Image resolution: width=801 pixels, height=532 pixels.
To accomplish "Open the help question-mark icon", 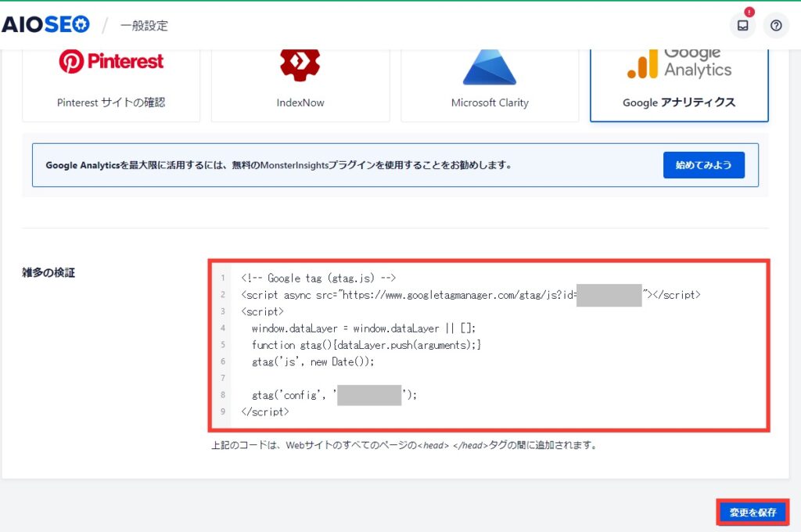I will pos(775,25).
